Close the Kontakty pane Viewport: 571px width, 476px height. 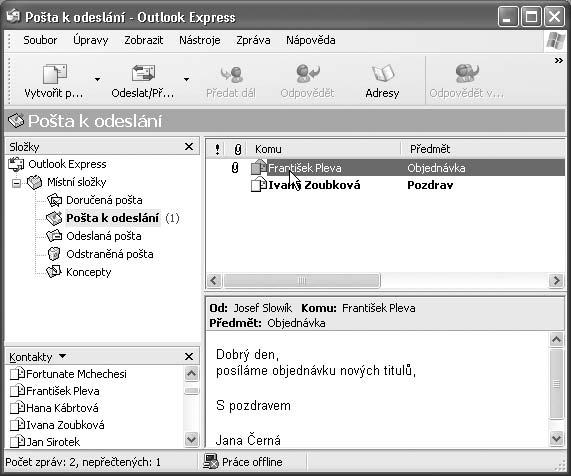tap(189, 356)
